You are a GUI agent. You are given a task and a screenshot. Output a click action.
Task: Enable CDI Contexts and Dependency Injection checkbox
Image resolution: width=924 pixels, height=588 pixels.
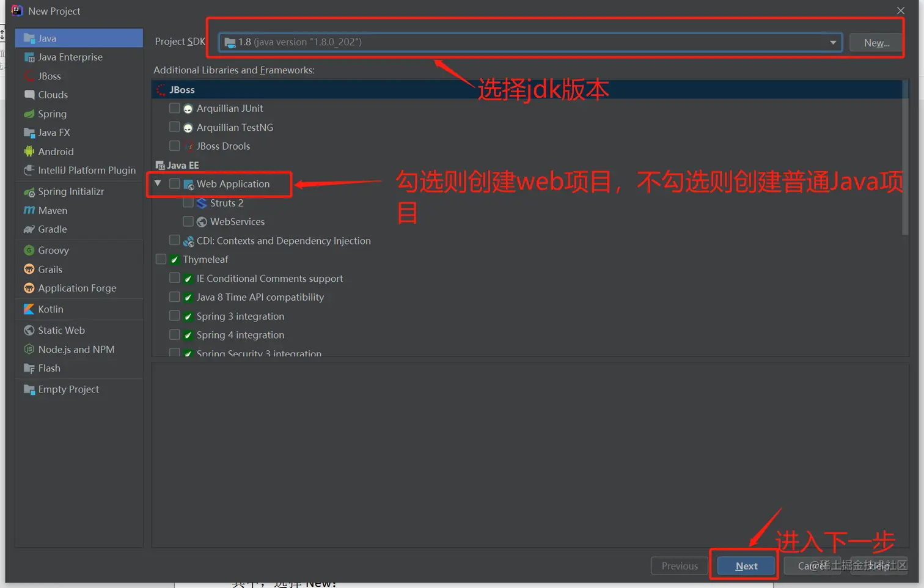point(175,240)
